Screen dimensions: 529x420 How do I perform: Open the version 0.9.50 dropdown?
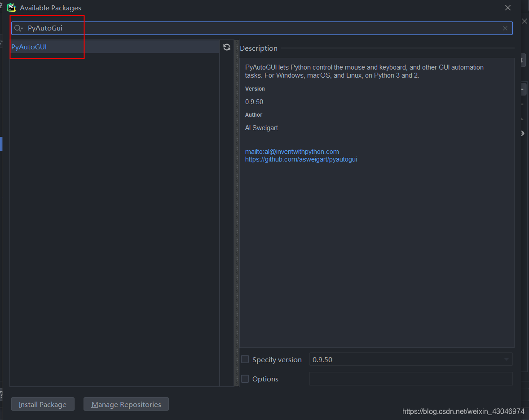click(410, 359)
